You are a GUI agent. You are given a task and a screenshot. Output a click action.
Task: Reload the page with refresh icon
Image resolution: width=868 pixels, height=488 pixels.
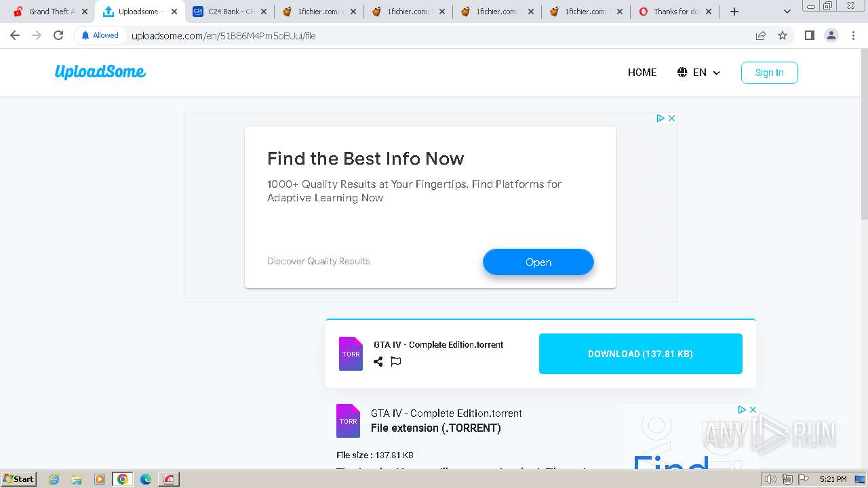(x=58, y=35)
